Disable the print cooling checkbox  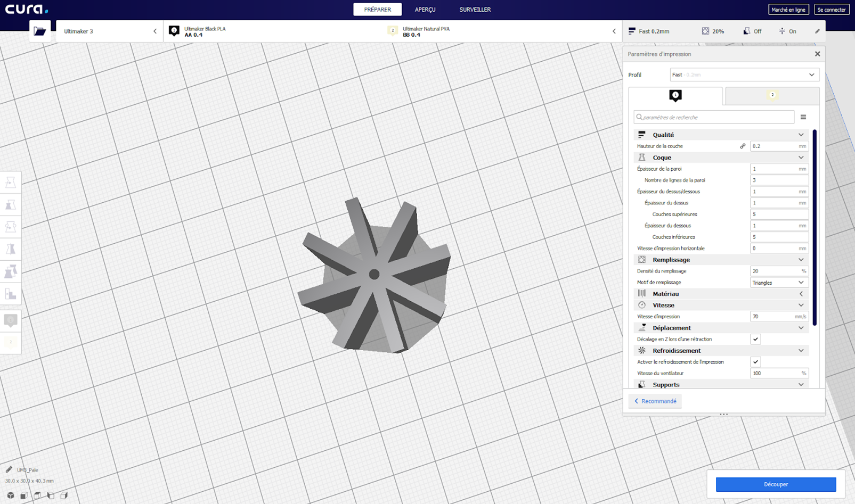click(x=755, y=362)
